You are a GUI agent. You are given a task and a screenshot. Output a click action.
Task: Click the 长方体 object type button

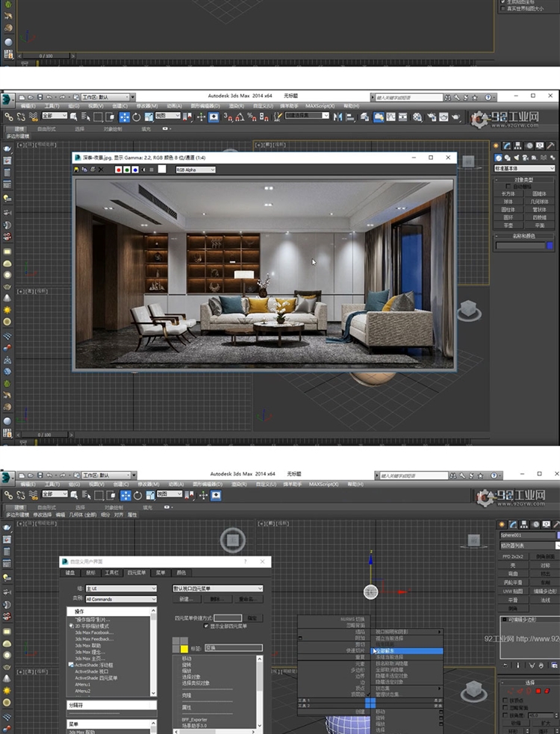pyautogui.click(x=508, y=193)
